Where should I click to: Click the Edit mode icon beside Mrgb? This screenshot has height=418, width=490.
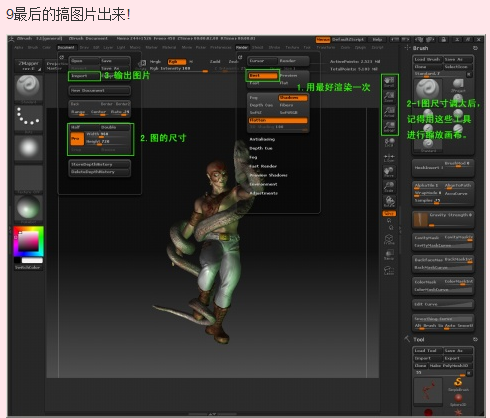click(x=143, y=63)
